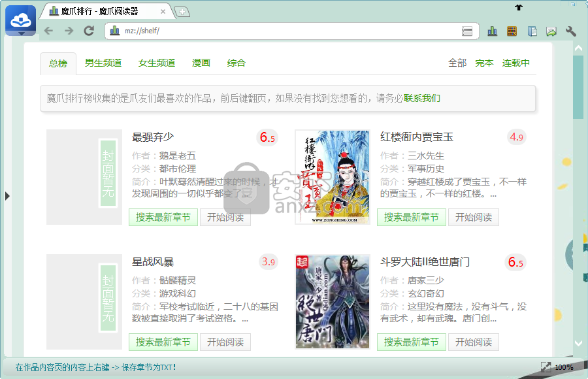Start reading 最强弃少
Viewport: 588px width, 379px height.
[225, 217]
